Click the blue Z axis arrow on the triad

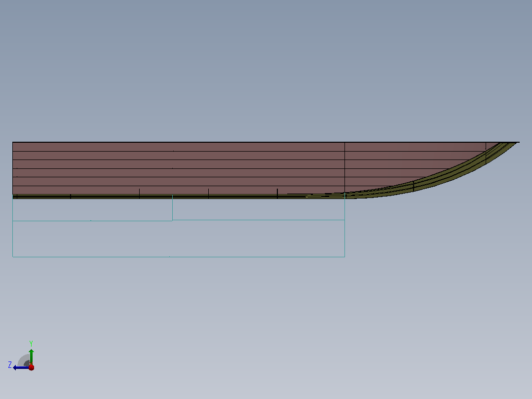tap(20, 367)
